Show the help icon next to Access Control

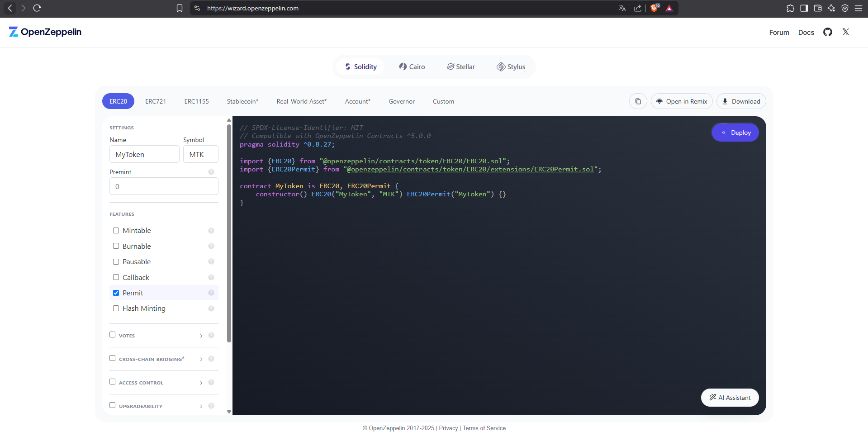click(211, 382)
